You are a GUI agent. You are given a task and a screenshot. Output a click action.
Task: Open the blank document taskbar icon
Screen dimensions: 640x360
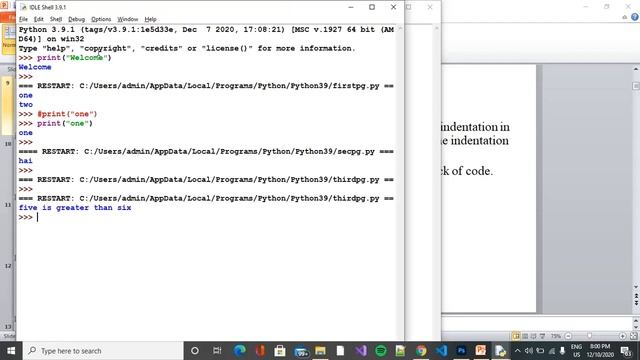[340, 351]
